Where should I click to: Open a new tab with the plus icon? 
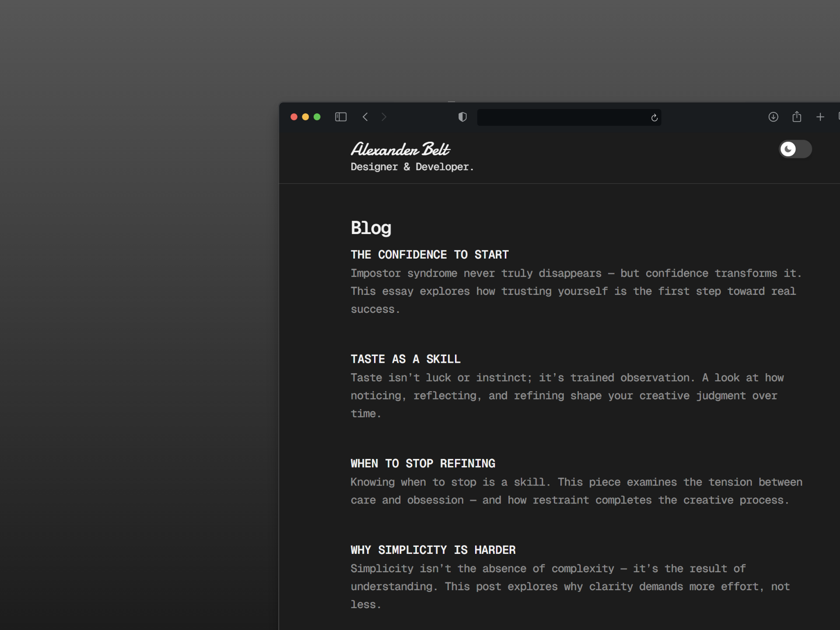[x=820, y=117]
